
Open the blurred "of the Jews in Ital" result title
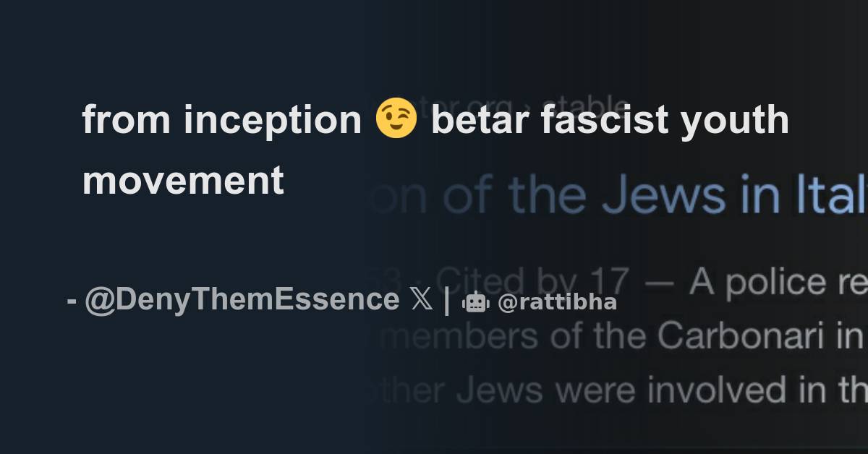[651, 195]
